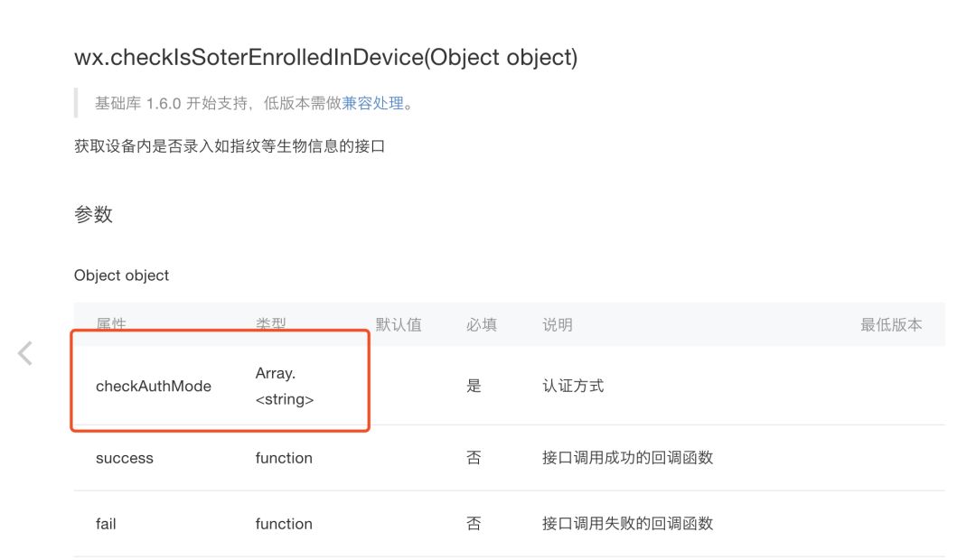Screen dimensions: 976x560
Task: Click the 参数 section heading
Action: pyautogui.click(x=93, y=214)
